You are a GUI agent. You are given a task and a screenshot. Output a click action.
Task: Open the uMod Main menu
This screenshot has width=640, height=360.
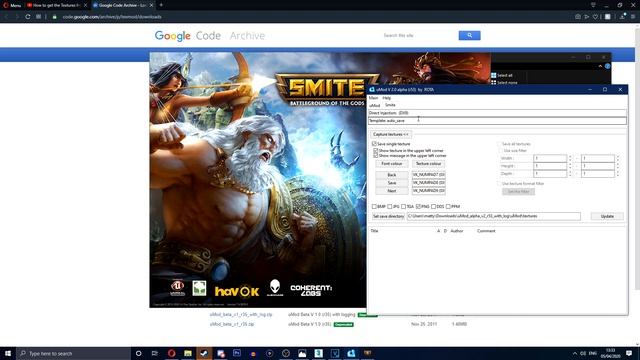(373, 98)
